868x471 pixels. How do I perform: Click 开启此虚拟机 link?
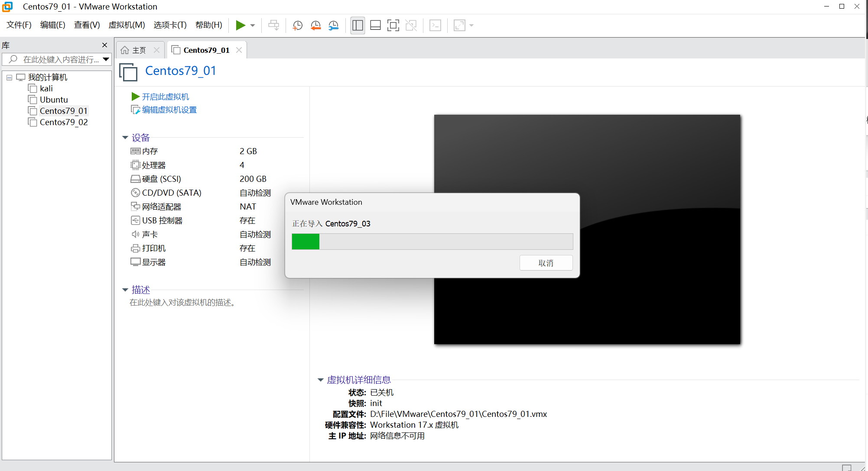pos(166,97)
